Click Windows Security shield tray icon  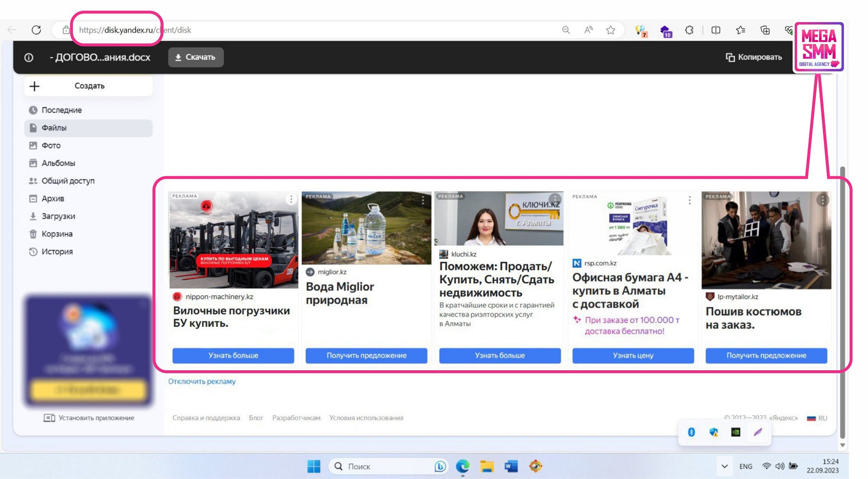click(714, 433)
